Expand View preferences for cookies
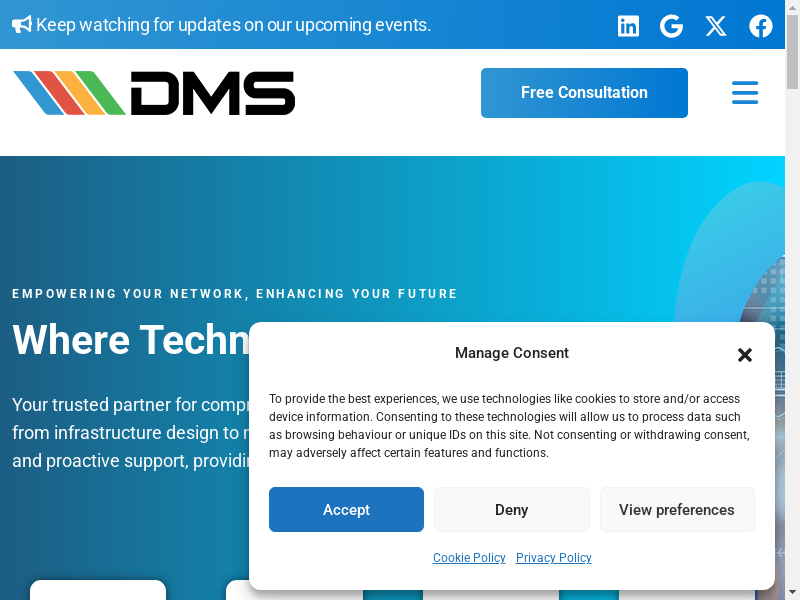The width and height of the screenshot is (800, 600). point(677,510)
